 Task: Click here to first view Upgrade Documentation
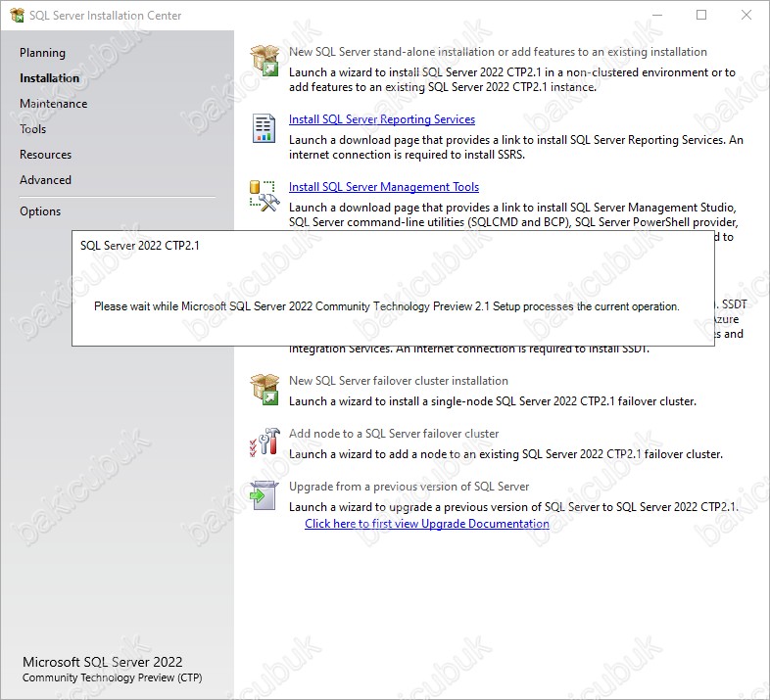(x=427, y=524)
